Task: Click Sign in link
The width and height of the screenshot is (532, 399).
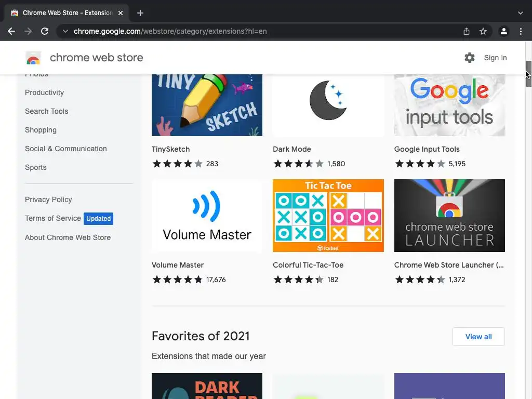Action: (x=495, y=58)
